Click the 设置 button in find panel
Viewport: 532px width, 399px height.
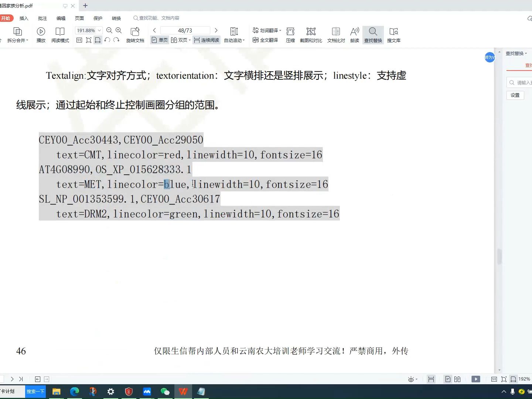click(x=515, y=95)
